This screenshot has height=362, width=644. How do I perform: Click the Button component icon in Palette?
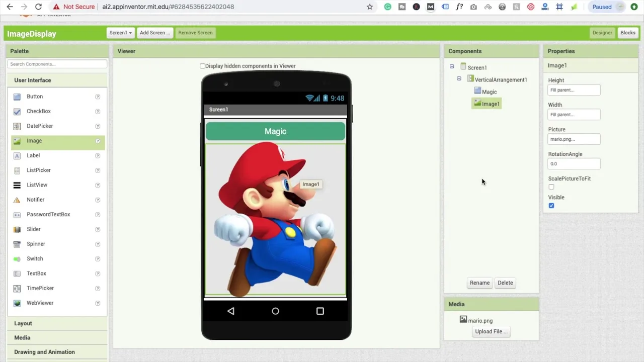(x=17, y=97)
